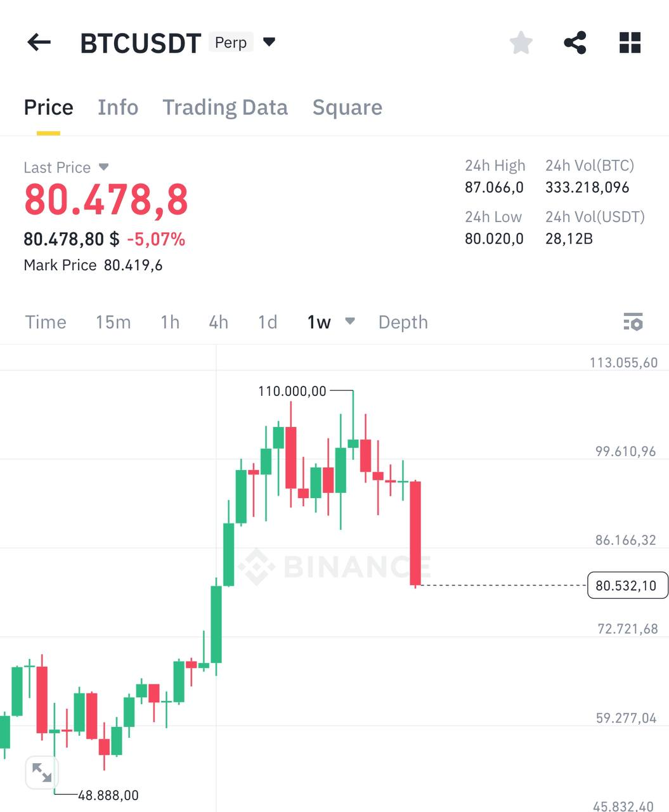669x812 pixels.
Task: Star BTCUSDT as a favorite pair
Action: click(521, 43)
